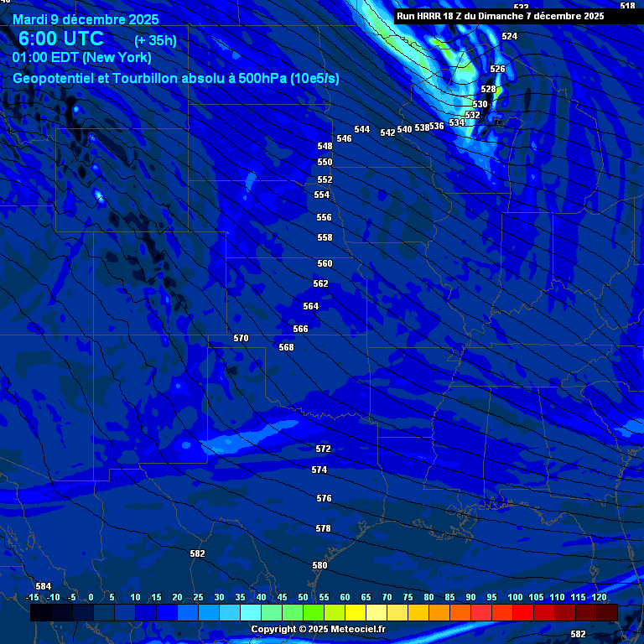Click the Meteociel.fr copyright text

tap(318, 629)
